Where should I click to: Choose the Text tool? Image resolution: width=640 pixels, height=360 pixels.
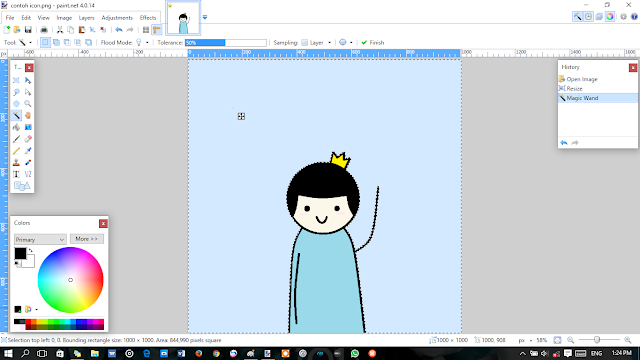pyautogui.click(x=16, y=174)
